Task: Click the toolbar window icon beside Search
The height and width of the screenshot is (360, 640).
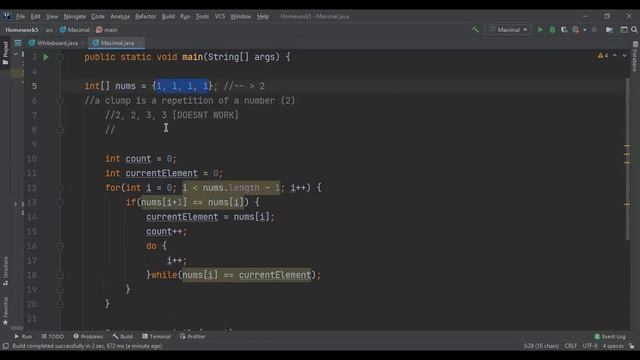Action: 624,30
